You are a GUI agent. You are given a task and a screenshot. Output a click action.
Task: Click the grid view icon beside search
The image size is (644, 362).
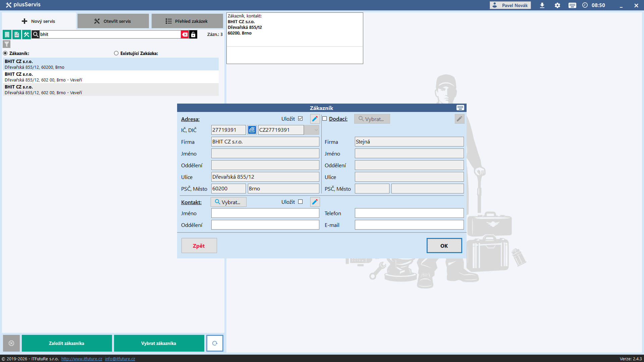tap(7, 35)
